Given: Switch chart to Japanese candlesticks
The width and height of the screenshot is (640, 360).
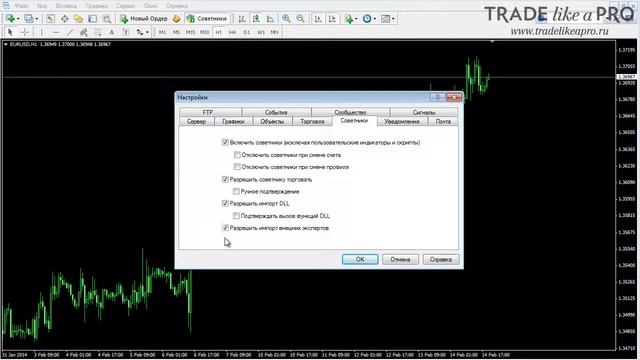Looking at the screenshot, I should (x=256, y=19).
